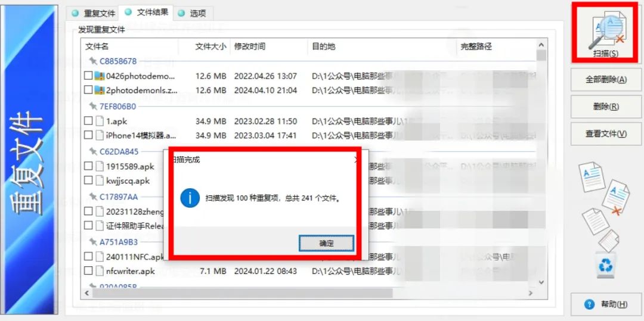Click the zip icon of 0426photodemo file
This screenshot has height=321, width=644.
point(100,76)
